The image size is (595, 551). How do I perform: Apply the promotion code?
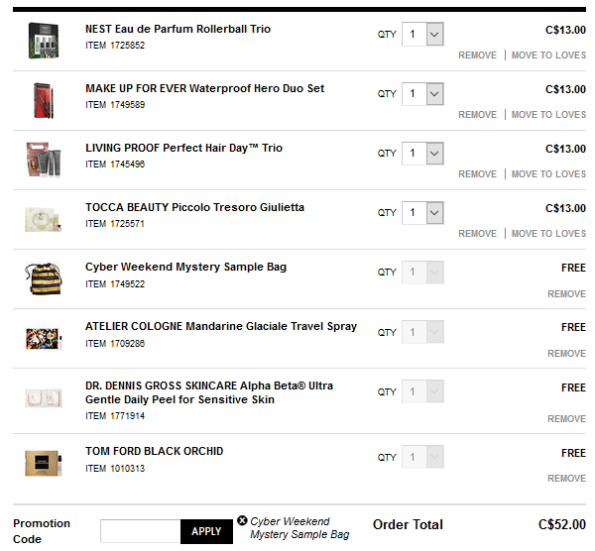click(x=206, y=531)
